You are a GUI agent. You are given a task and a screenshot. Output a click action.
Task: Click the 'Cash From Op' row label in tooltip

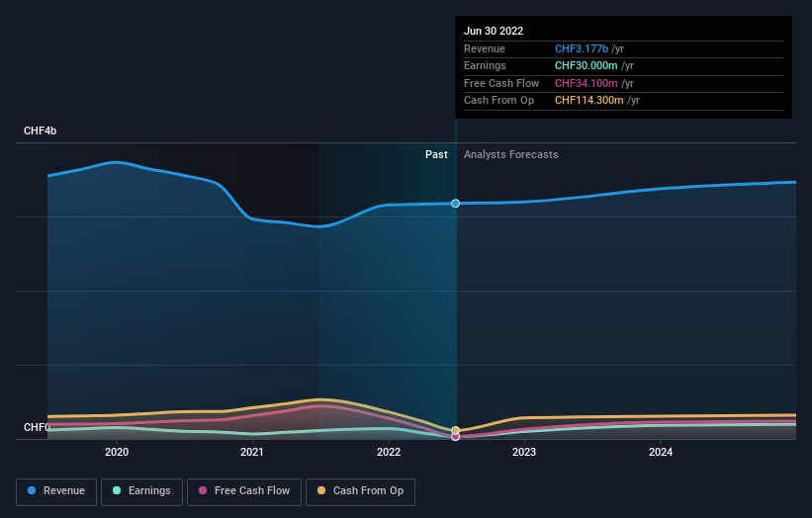pyautogui.click(x=498, y=101)
